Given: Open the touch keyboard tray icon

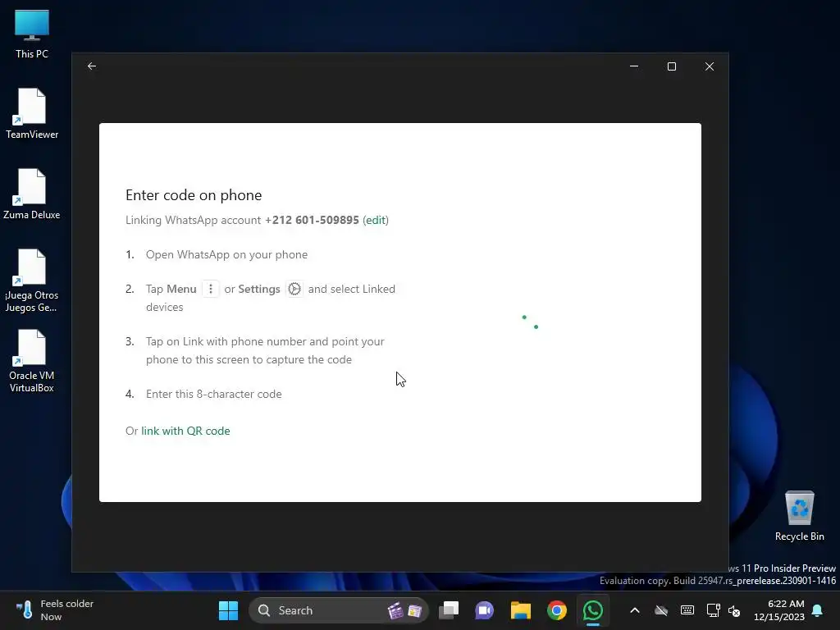Looking at the screenshot, I should tap(687, 610).
